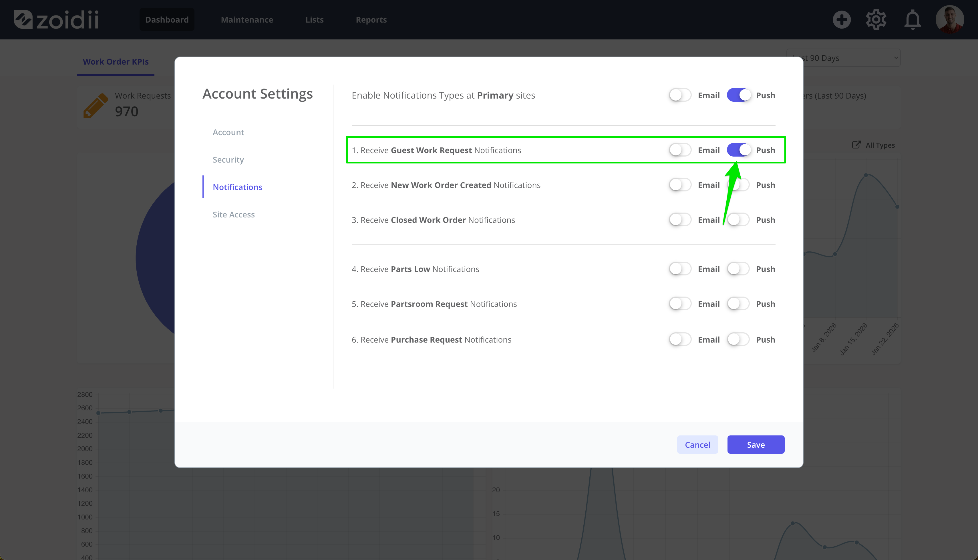The height and width of the screenshot is (560, 978).
Task: Open the notifications bell icon
Action: click(x=913, y=20)
